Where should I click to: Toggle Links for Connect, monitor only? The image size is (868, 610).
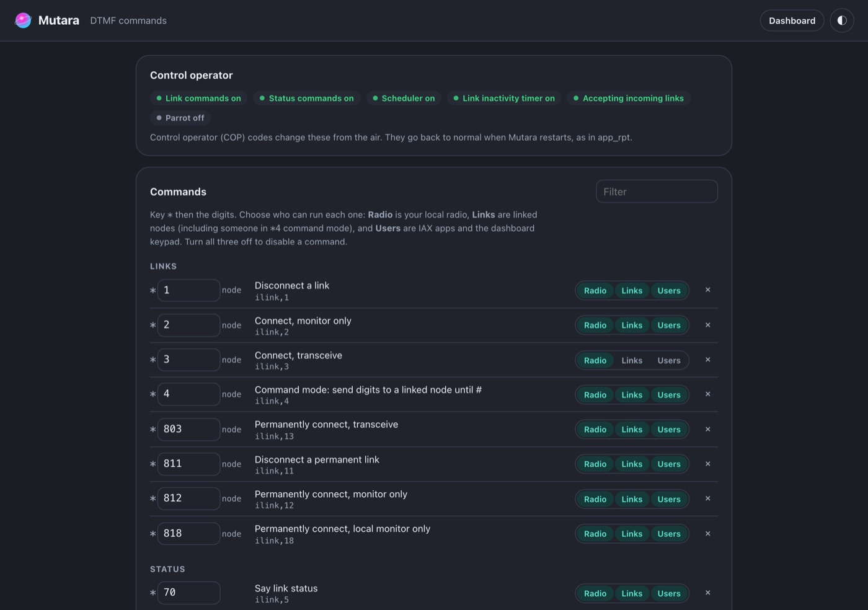pyautogui.click(x=632, y=325)
